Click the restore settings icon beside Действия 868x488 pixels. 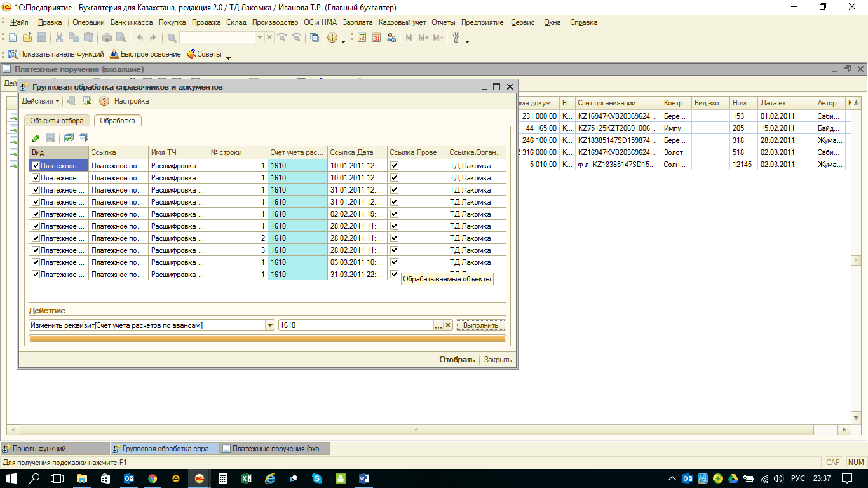[87, 101]
